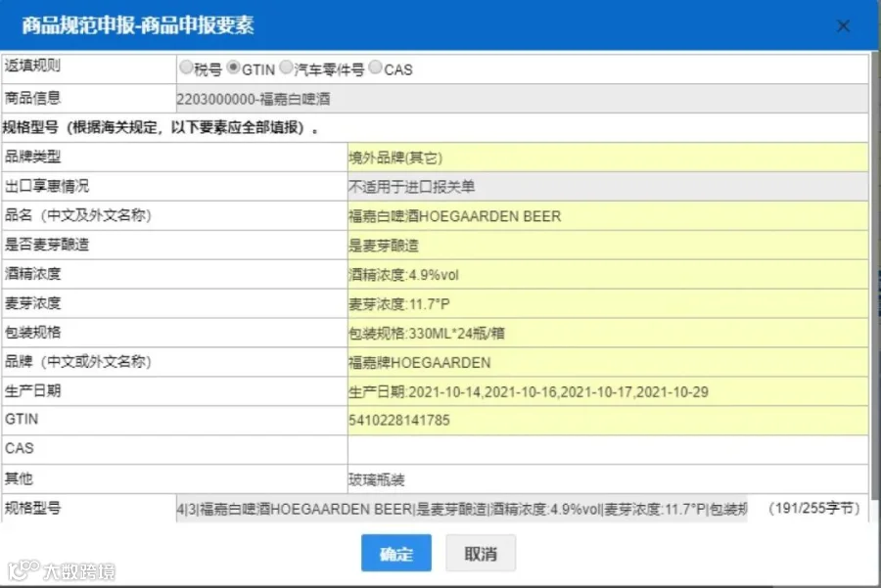Click the CAS row label
Image resolution: width=881 pixels, height=588 pixels.
(20, 448)
